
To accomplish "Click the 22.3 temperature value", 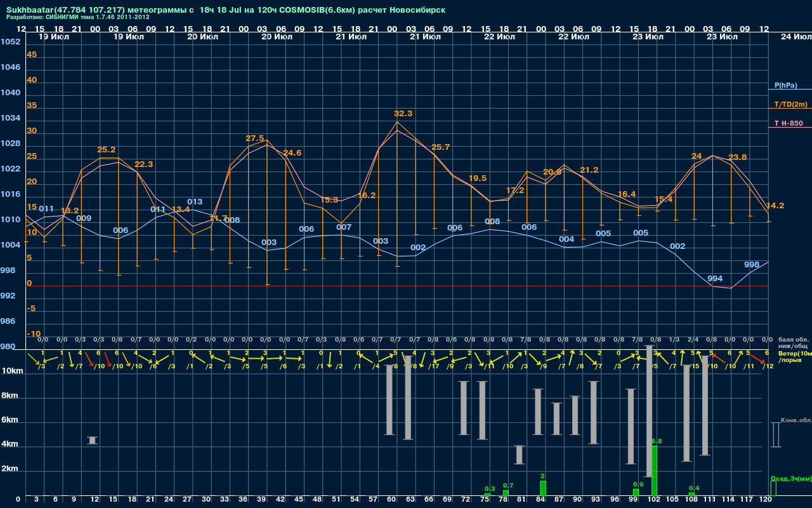I will (144, 164).
